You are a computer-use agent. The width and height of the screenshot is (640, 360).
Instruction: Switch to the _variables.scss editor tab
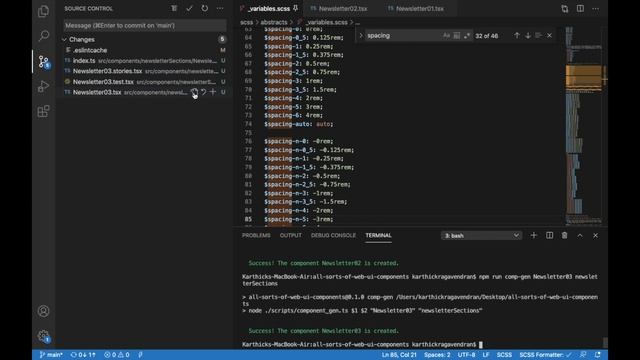[269, 9]
